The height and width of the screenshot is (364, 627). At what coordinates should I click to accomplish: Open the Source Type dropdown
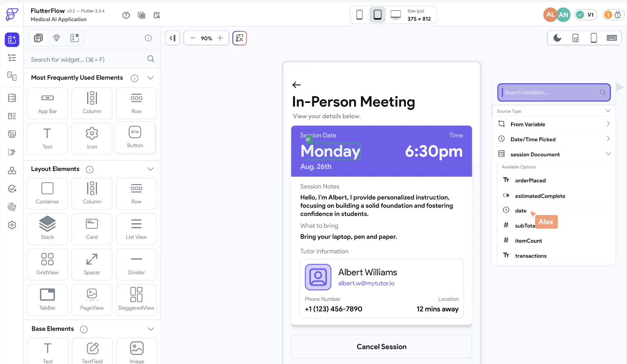click(554, 111)
